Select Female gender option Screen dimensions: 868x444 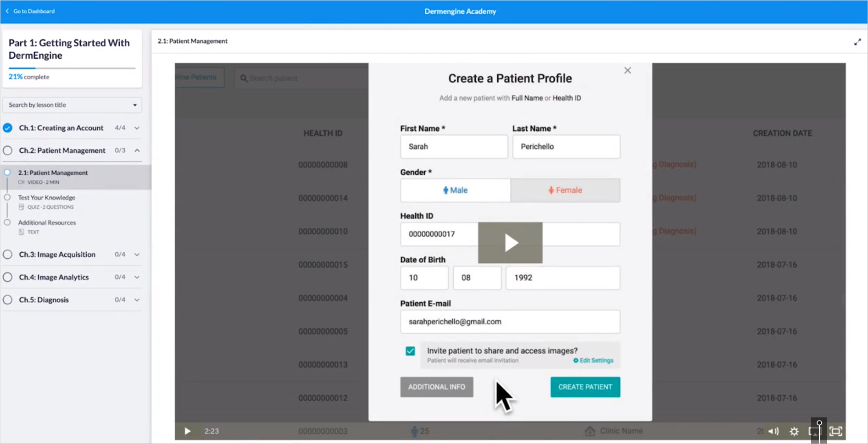[565, 190]
